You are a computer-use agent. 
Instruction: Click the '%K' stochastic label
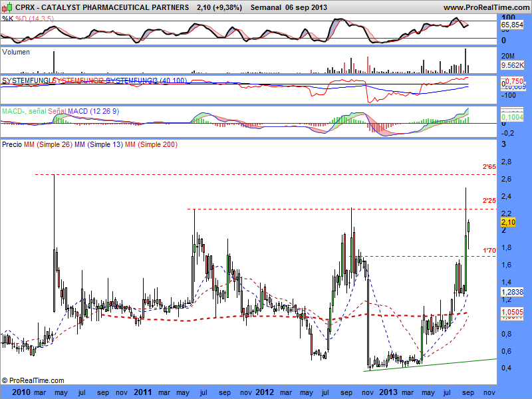7,19
